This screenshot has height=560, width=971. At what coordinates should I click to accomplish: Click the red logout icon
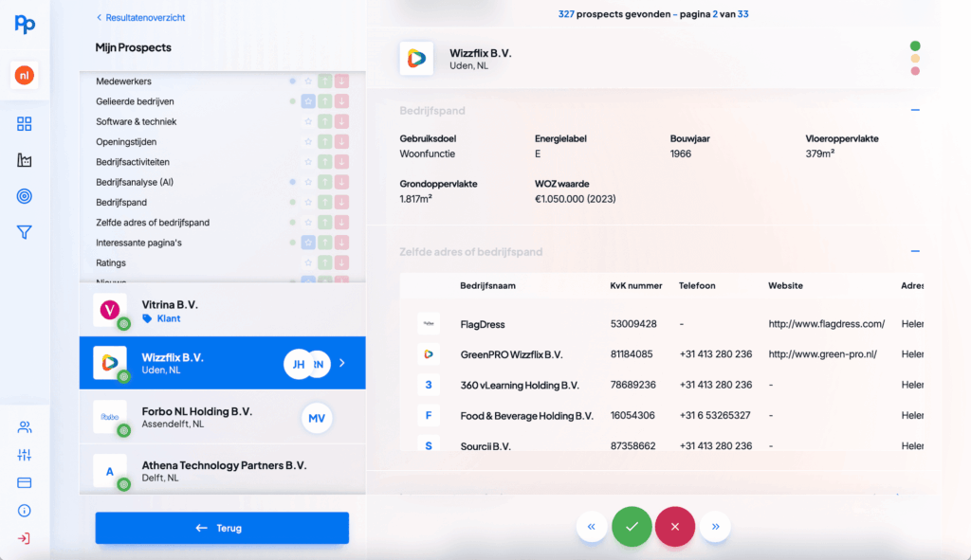point(25,538)
